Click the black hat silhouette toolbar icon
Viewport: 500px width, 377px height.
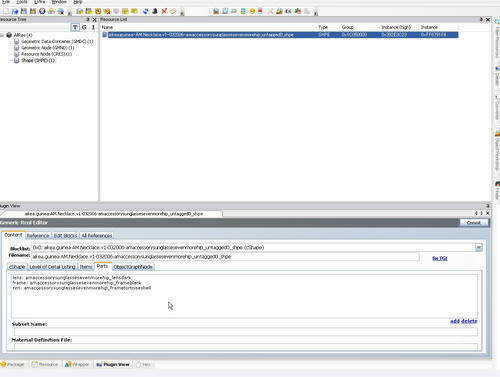click(155, 11)
